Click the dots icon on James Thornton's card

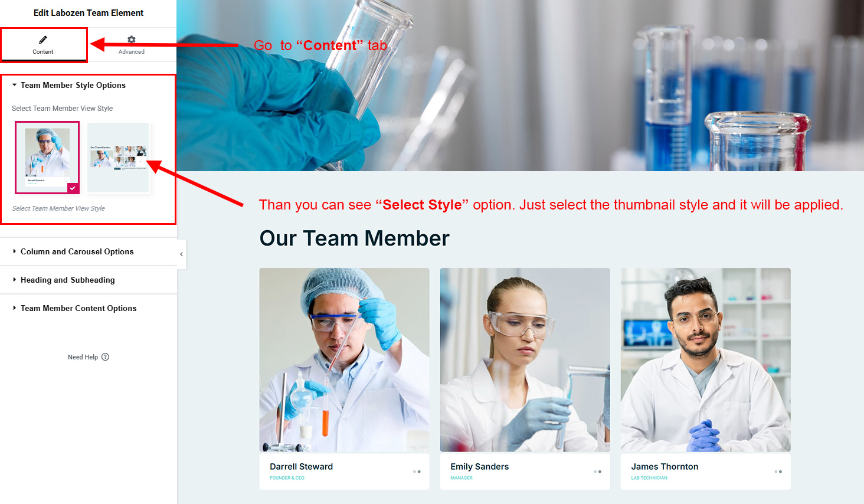tap(778, 472)
